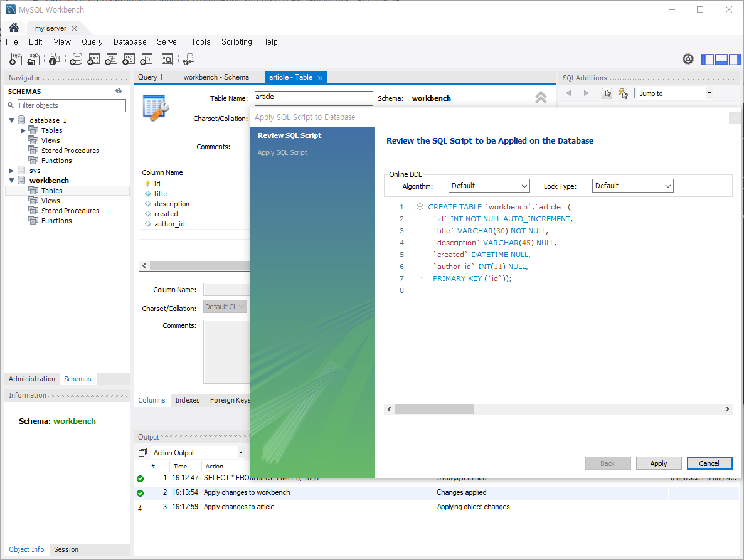Expand the sys schema node
The image size is (744, 560).
[11, 171]
